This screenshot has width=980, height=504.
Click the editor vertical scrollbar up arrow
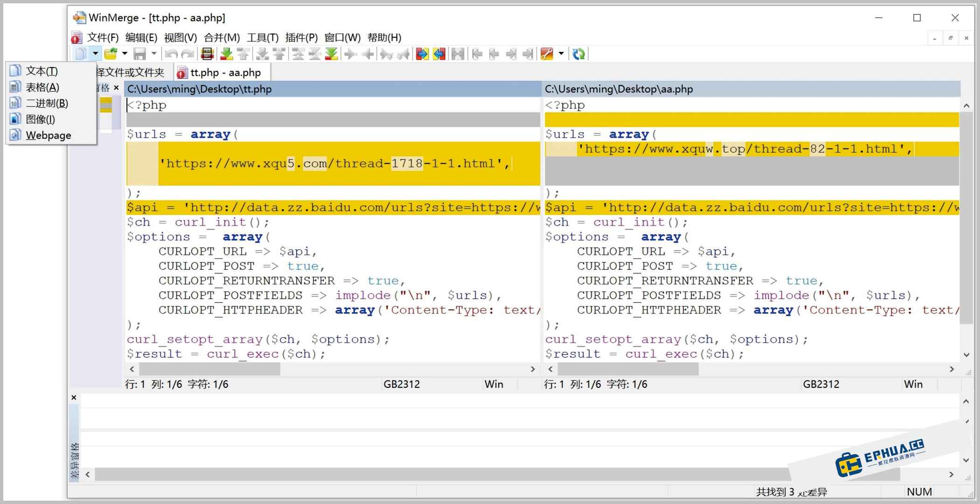[966, 105]
